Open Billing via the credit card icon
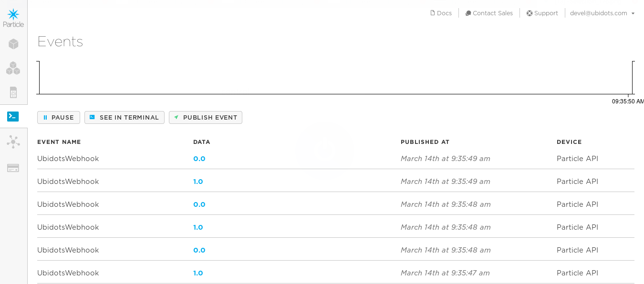 click(x=13, y=168)
